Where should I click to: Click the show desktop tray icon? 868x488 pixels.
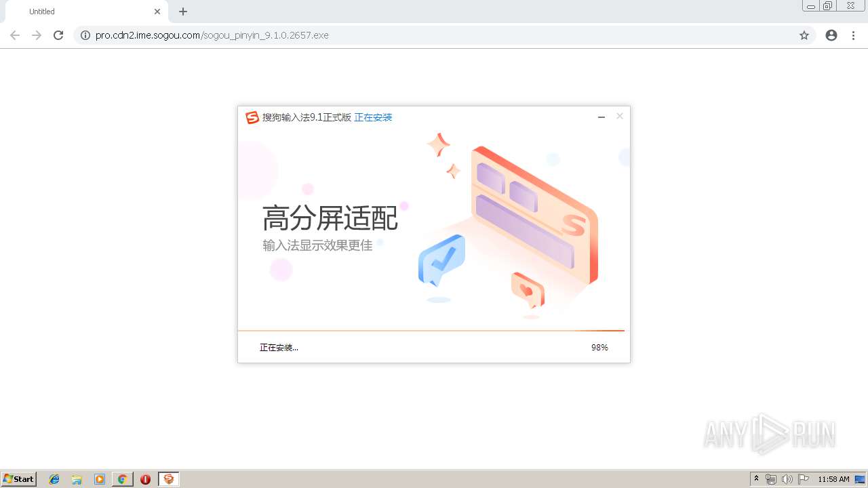coord(860,479)
